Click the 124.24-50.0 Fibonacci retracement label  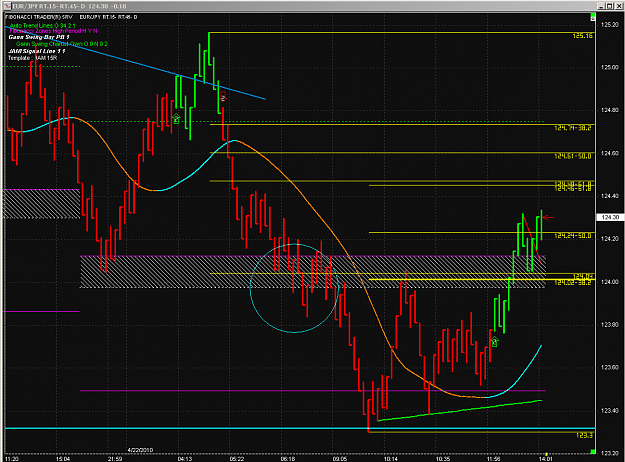(x=573, y=236)
